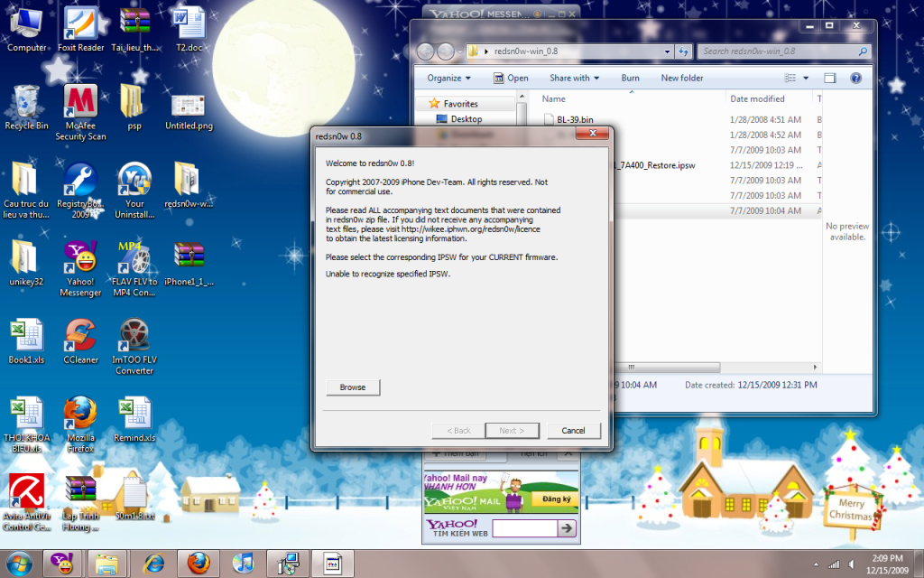Screen dimensions: 924x578
Task: Click the volume icon in system tray
Action: (x=852, y=564)
